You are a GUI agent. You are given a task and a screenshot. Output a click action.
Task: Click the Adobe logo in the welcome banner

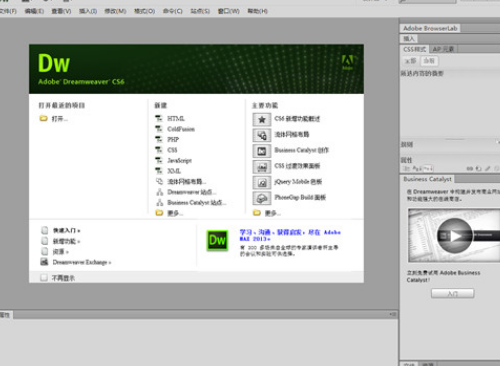[x=348, y=62]
